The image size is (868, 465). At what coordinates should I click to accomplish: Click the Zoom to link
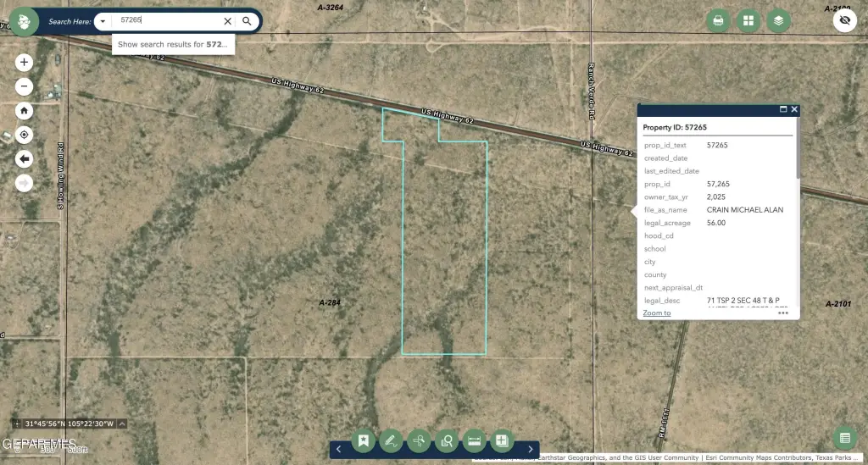click(x=657, y=313)
